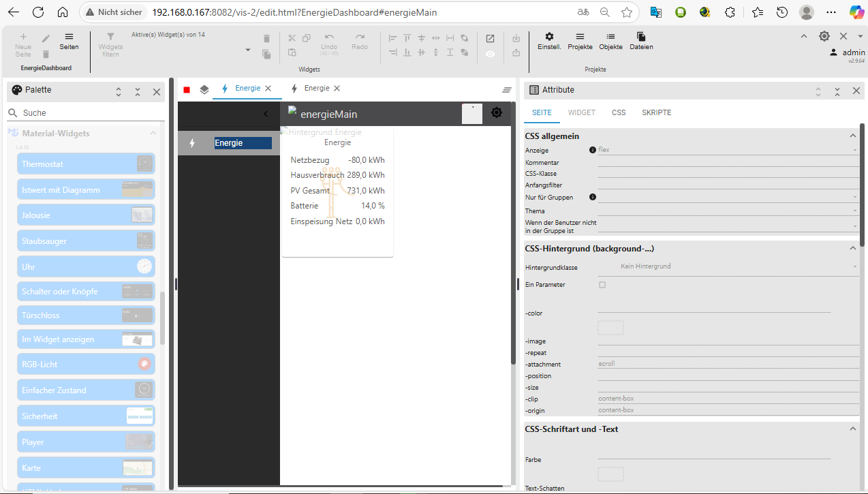Open the view in new window icon
This screenshot has width=868, height=494.
[490, 39]
